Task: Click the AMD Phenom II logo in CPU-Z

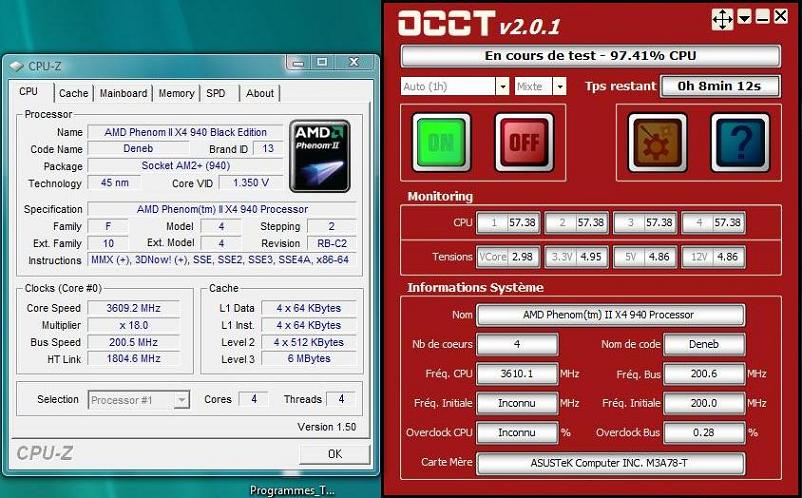Action: point(320,156)
